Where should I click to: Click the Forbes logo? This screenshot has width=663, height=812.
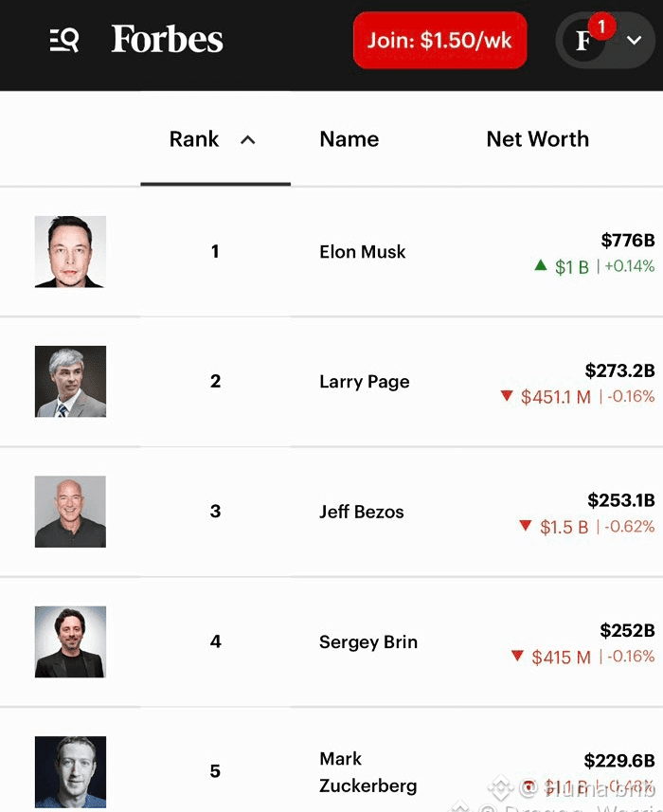click(168, 40)
